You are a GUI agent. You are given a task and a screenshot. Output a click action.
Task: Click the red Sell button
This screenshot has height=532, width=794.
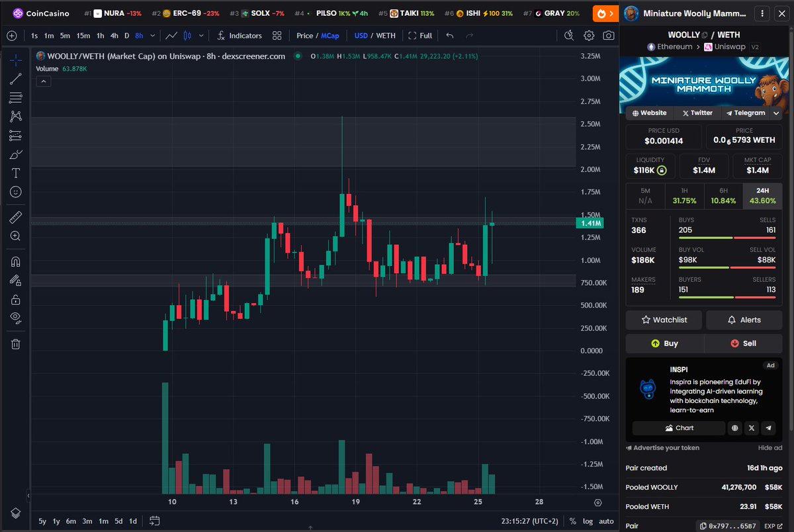(744, 343)
